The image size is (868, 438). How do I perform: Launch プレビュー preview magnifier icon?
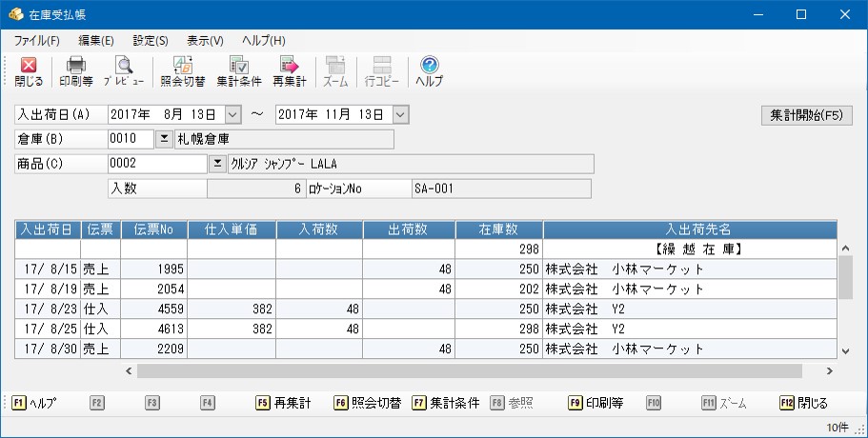(x=124, y=71)
